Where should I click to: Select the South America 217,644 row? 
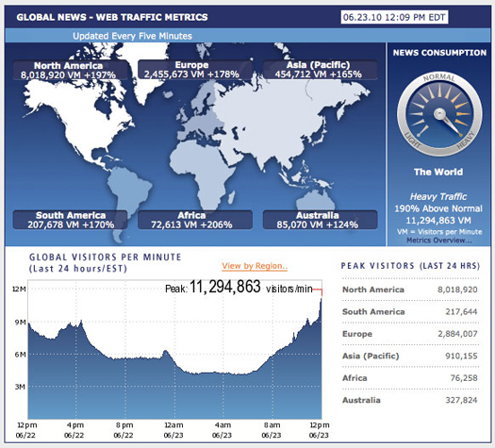(410, 311)
